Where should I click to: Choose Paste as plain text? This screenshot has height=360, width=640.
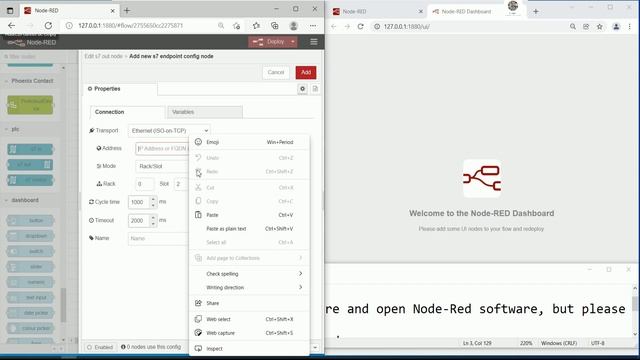pyautogui.click(x=249, y=229)
